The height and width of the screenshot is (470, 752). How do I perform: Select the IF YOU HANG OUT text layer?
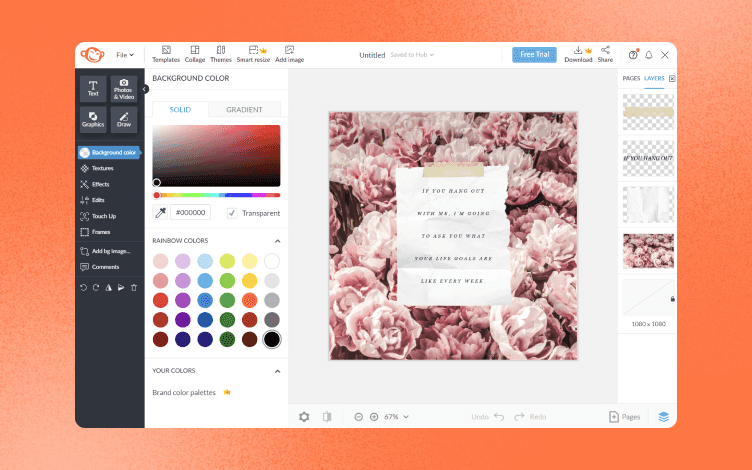pyautogui.click(x=648, y=158)
